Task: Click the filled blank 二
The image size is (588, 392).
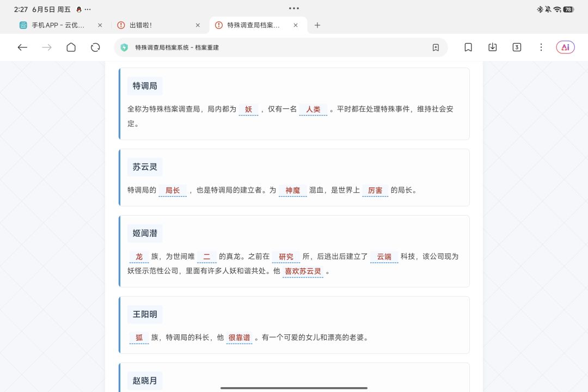Action: (207, 256)
